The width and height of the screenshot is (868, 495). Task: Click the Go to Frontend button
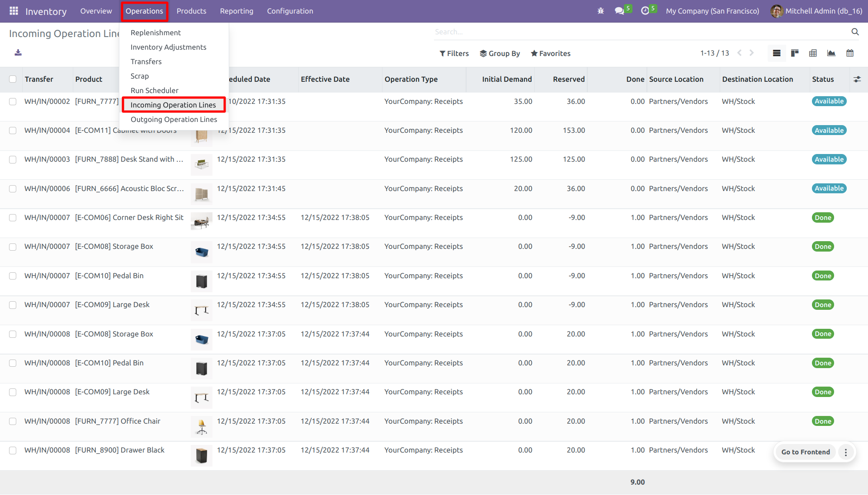[805, 452]
